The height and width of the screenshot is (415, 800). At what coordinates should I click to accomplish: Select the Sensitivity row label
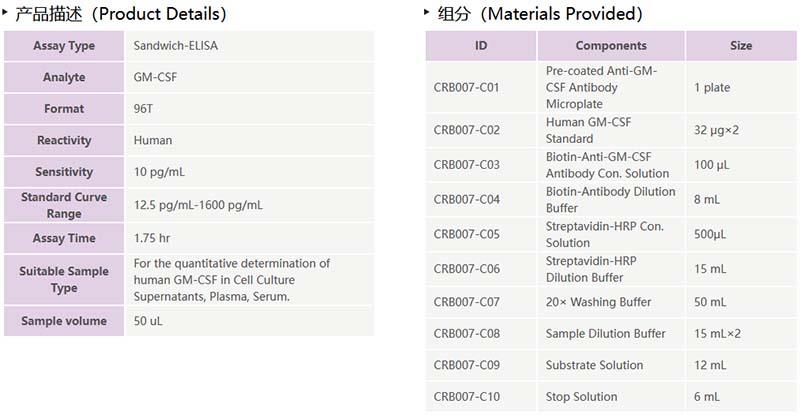[x=64, y=172]
